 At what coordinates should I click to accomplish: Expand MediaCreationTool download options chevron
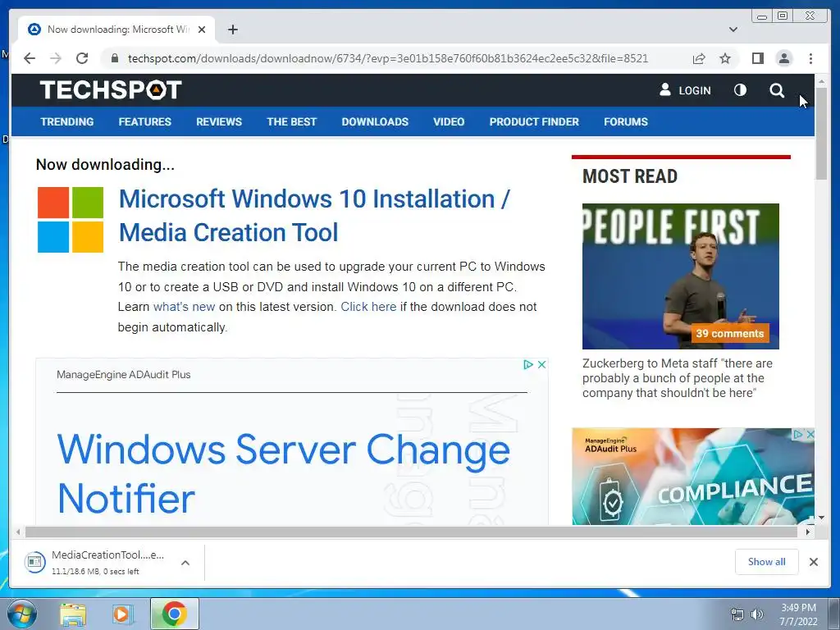[x=185, y=563]
